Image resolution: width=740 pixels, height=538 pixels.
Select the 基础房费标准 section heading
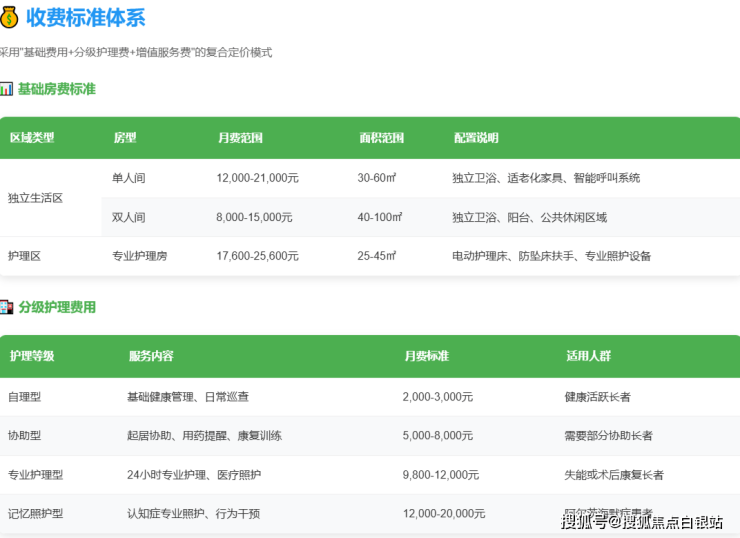coord(57,89)
